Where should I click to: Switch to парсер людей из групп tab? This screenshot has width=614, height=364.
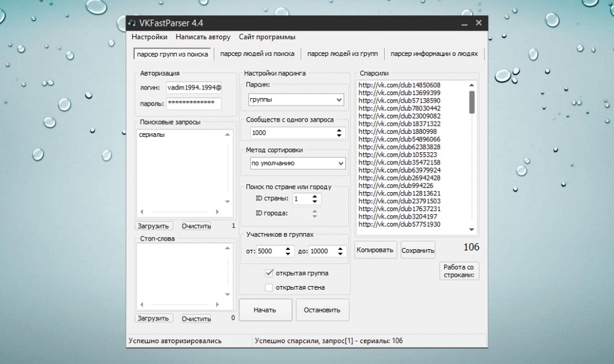[x=342, y=53]
